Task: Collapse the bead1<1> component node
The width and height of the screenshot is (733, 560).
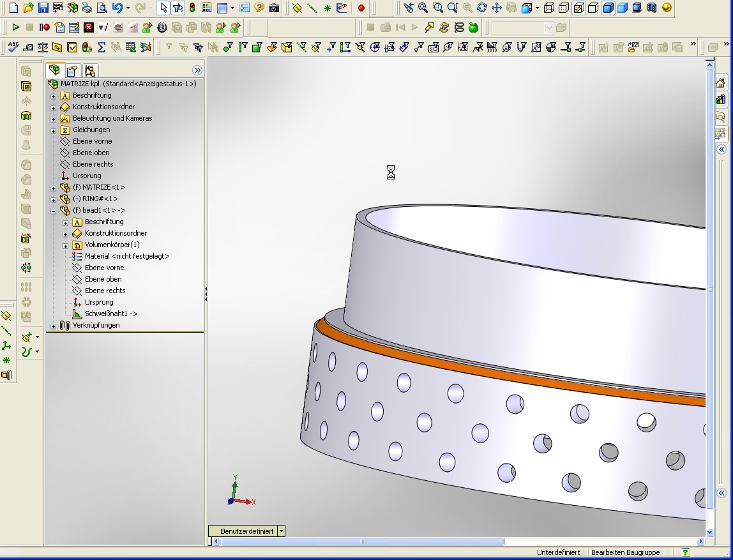Action: coord(53,211)
